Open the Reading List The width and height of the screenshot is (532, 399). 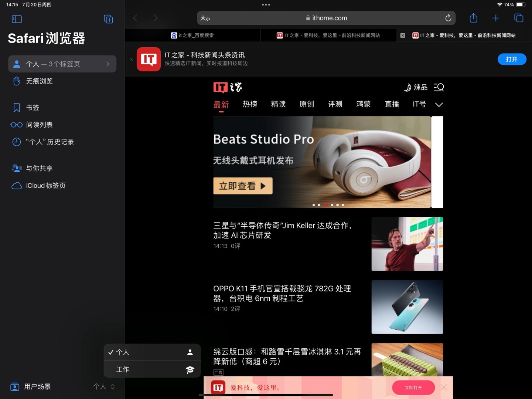tap(39, 125)
